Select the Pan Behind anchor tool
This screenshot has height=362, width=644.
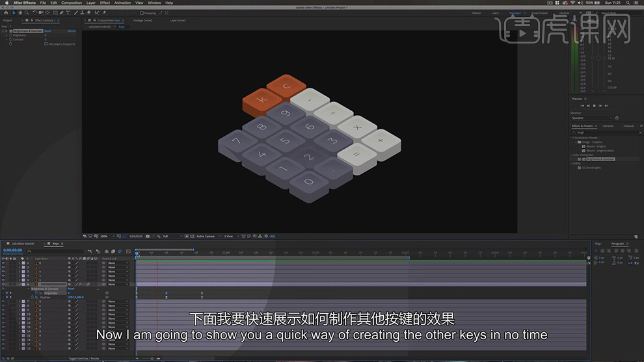tap(47, 13)
